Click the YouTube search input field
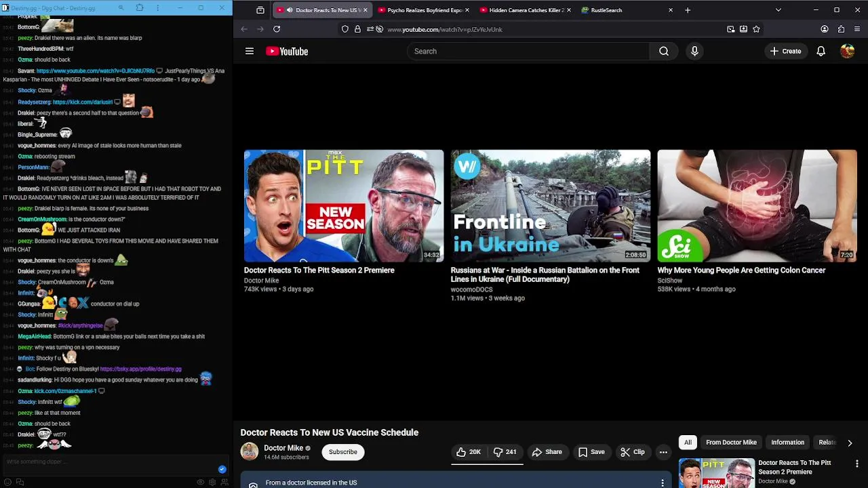Viewport: 868px width, 488px height. click(528, 52)
